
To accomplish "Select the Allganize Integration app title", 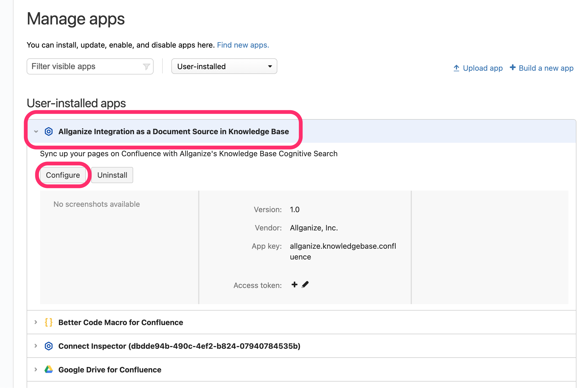I will (173, 131).
